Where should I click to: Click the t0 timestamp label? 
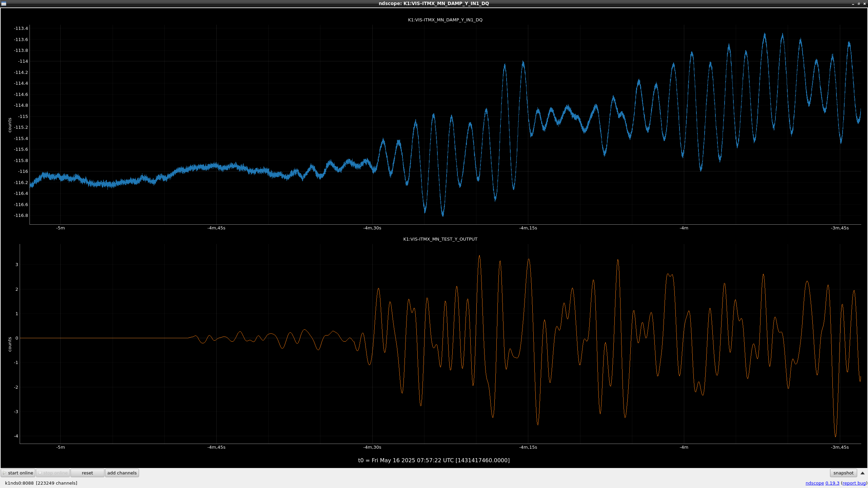(x=434, y=460)
